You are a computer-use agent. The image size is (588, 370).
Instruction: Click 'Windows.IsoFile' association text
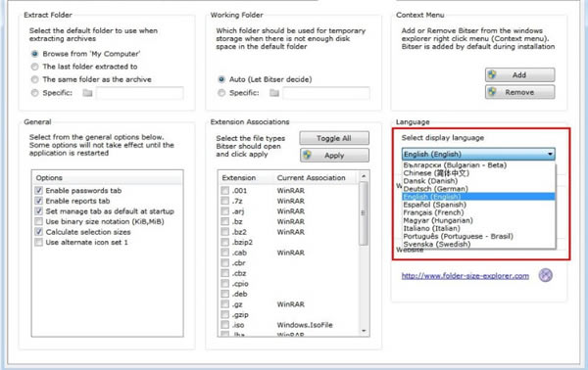coord(305,325)
